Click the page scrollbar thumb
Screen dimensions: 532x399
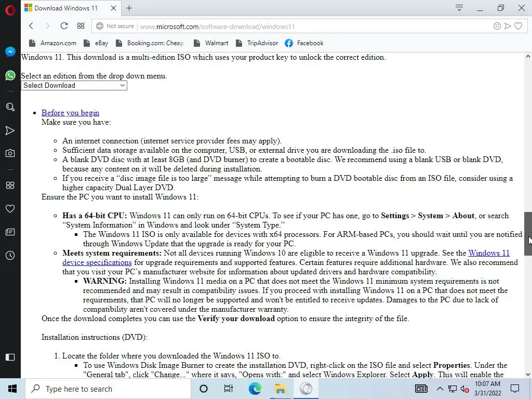tap(528, 233)
